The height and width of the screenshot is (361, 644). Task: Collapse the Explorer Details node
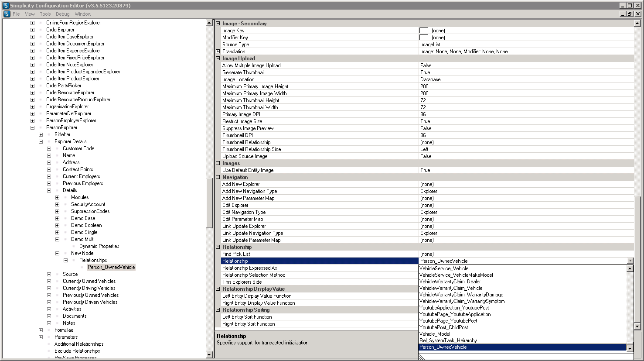click(41, 141)
